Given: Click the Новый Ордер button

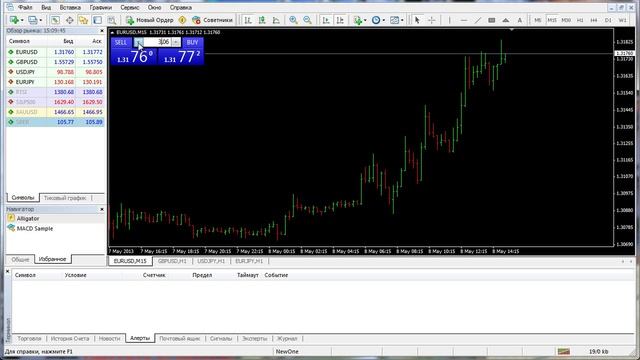Looking at the screenshot, I should (150, 20).
